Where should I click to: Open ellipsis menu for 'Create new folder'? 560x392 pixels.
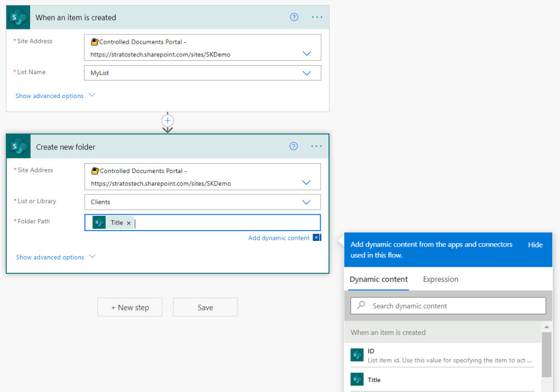(316, 146)
